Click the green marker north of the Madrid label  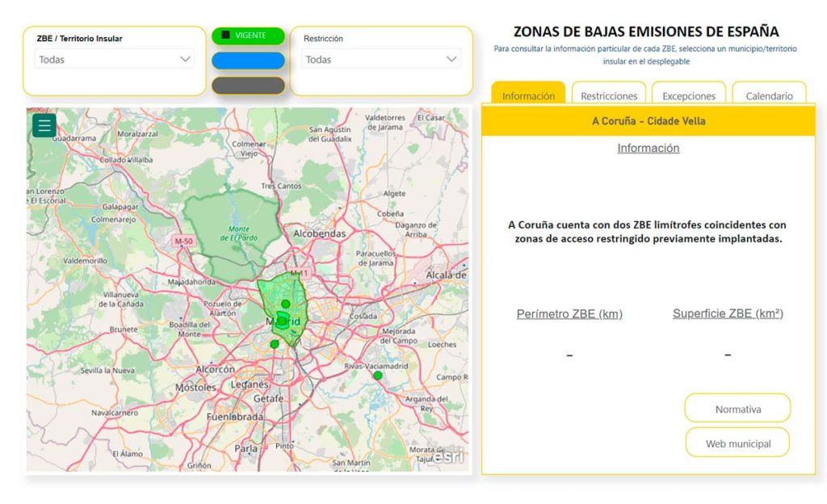285,304
